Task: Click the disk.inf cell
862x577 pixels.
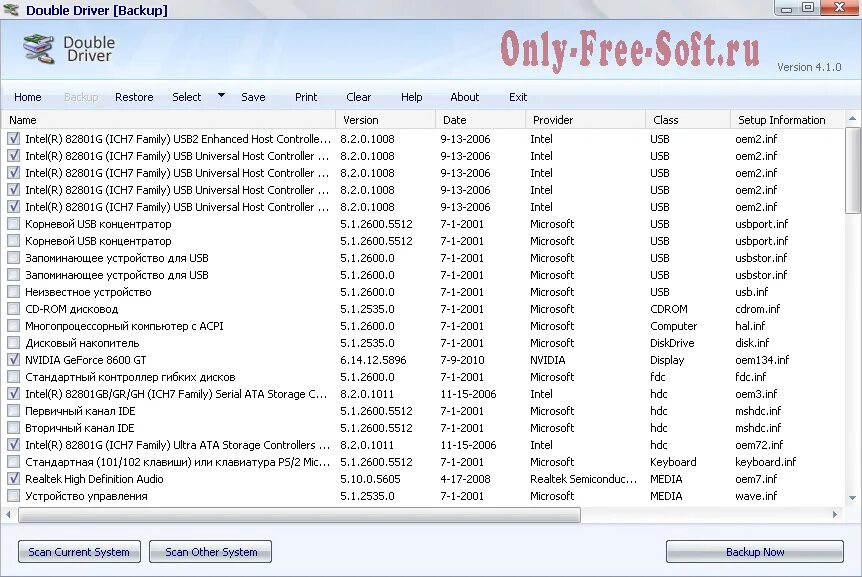Action: 752,343
